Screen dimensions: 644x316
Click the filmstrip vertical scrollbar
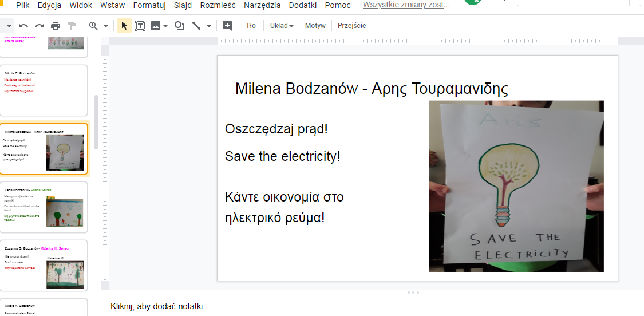point(96,123)
